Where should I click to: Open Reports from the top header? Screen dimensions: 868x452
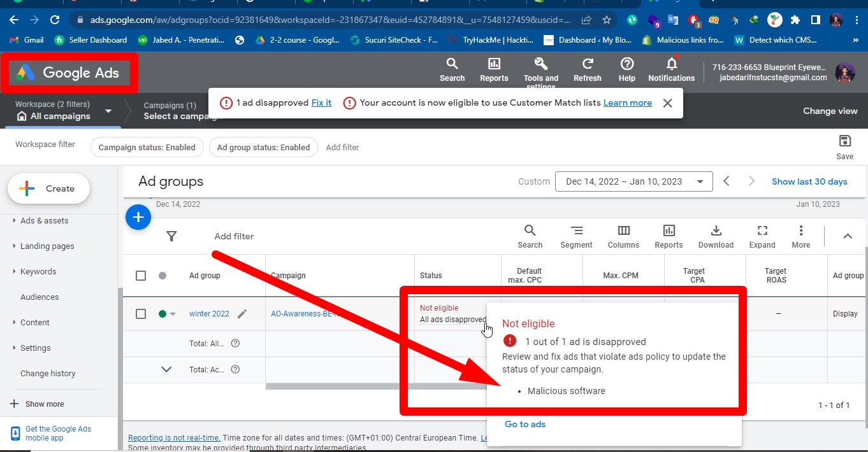(494, 69)
